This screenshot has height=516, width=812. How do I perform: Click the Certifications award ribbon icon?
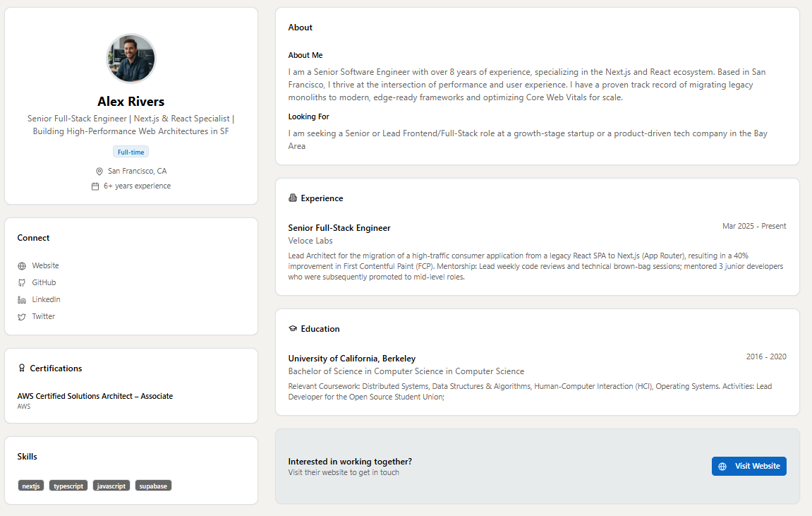(22, 368)
